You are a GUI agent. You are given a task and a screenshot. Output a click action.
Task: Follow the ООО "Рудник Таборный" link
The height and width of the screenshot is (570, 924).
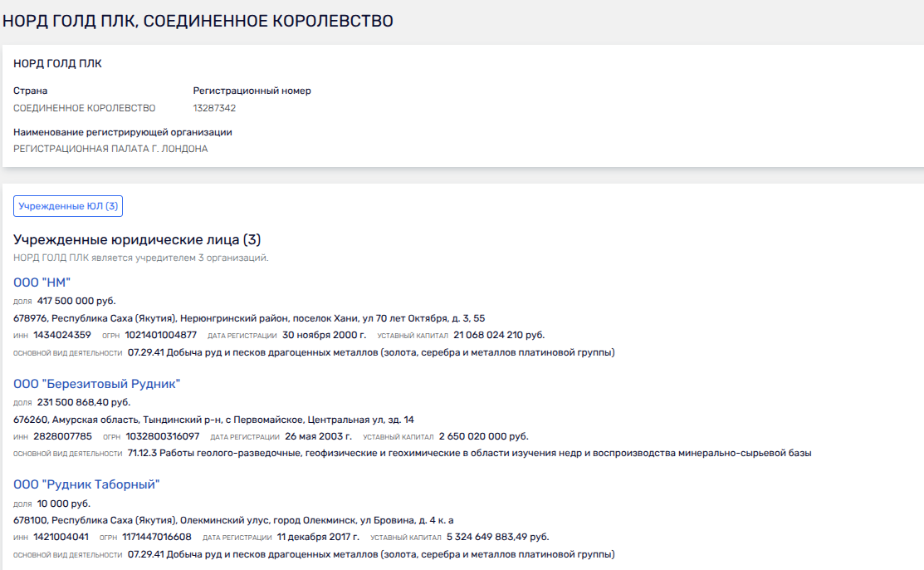click(86, 484)
